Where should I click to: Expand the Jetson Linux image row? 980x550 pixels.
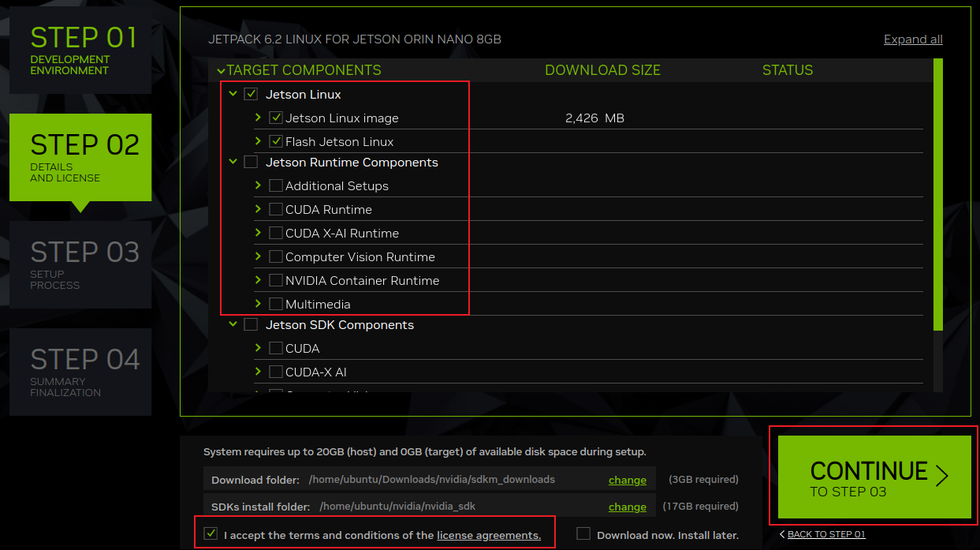pos(258,118)
